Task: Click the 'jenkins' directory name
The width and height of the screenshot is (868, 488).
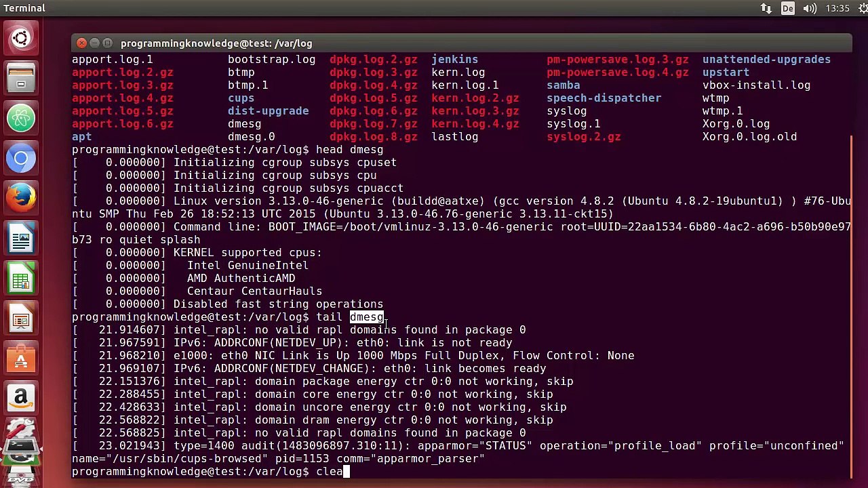Action: (455, 60)
